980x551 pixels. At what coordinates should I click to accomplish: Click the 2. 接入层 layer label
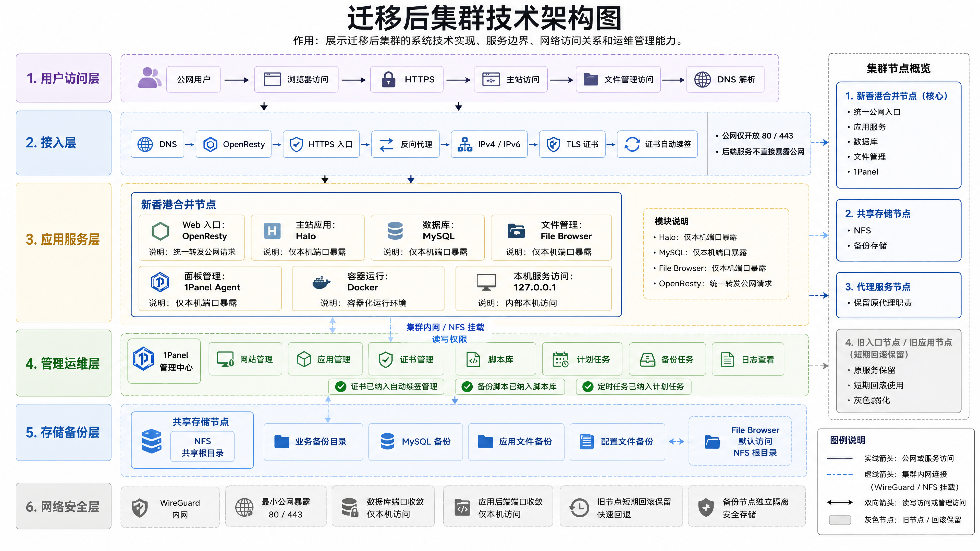tap(64, 143)
